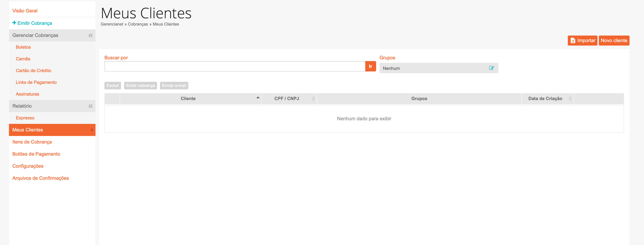Open Visão Geral in sidebar
Viewport: 644px width, 245px height.
click(25, 11)
